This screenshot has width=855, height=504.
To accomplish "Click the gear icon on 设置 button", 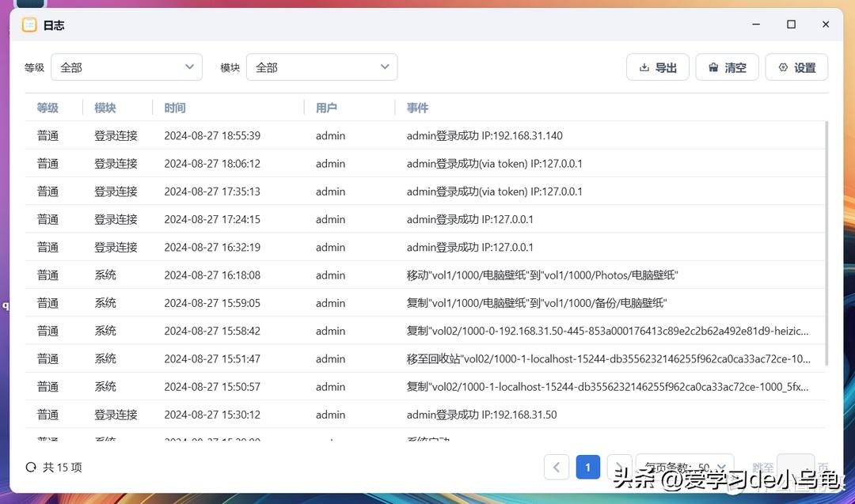I will [783, 68].
